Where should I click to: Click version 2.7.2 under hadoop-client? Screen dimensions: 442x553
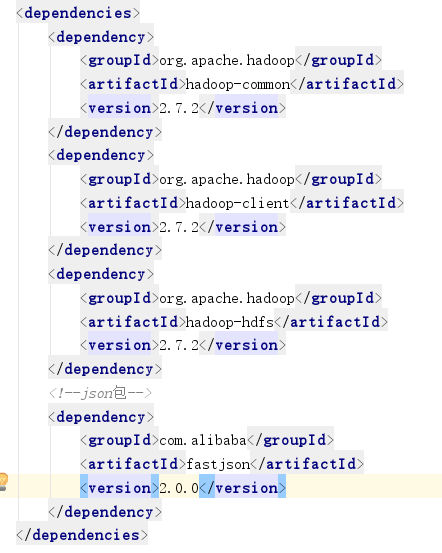[179, 227]
